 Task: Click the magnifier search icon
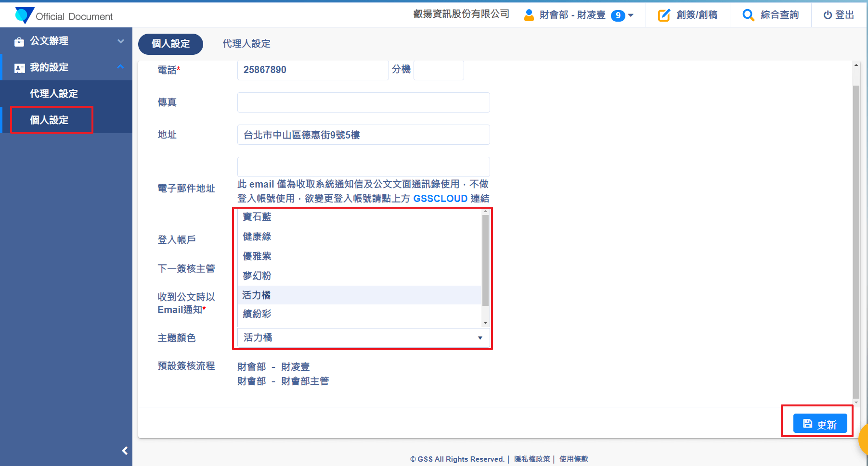(x=748, y=15)
